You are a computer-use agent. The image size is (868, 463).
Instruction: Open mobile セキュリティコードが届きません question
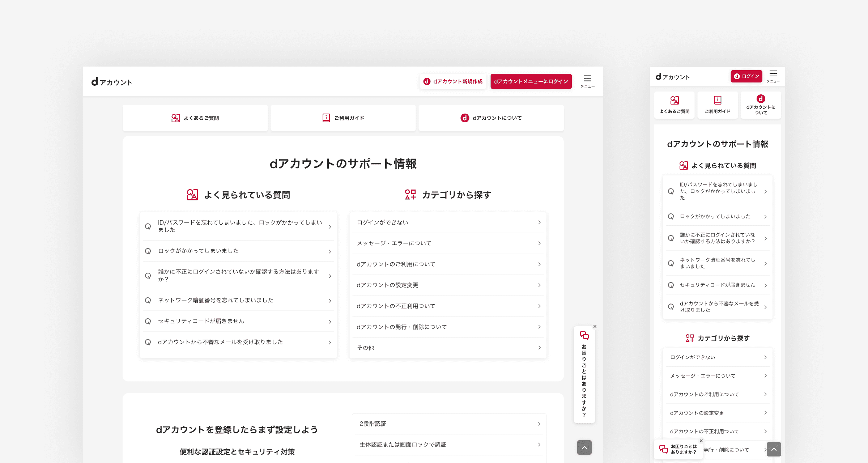coord(718,285)
